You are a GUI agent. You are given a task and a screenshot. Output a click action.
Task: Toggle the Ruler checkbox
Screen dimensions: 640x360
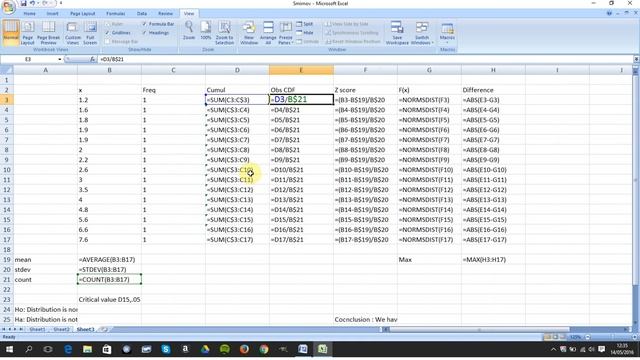pos(107,24)
